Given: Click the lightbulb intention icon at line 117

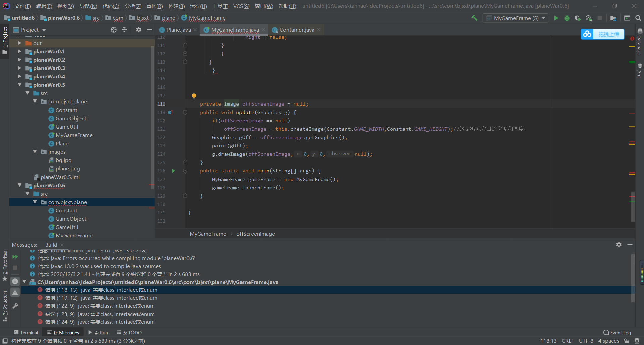Looking at the screenshot, I should pos(194,96).
